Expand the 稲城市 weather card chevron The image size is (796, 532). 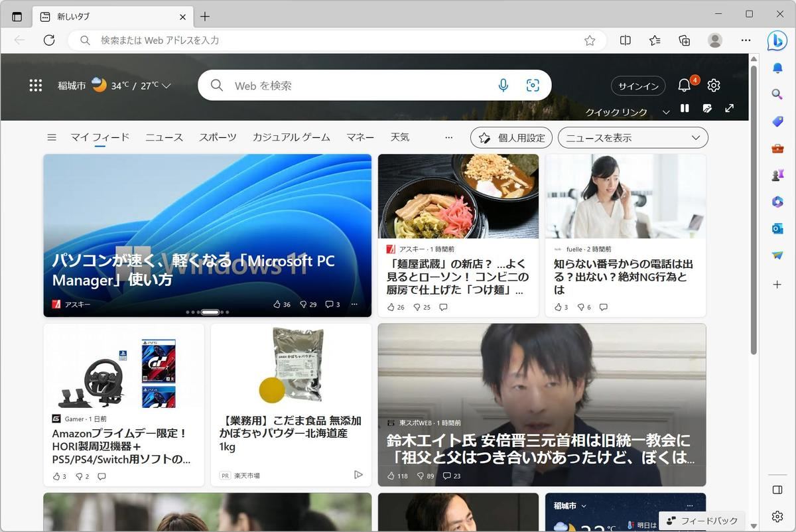[584, 505]
